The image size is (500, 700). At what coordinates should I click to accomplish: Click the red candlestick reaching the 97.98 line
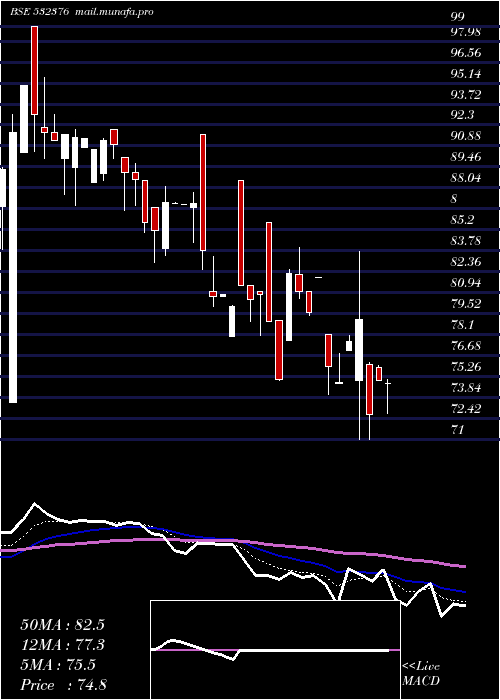click(34, 89)
